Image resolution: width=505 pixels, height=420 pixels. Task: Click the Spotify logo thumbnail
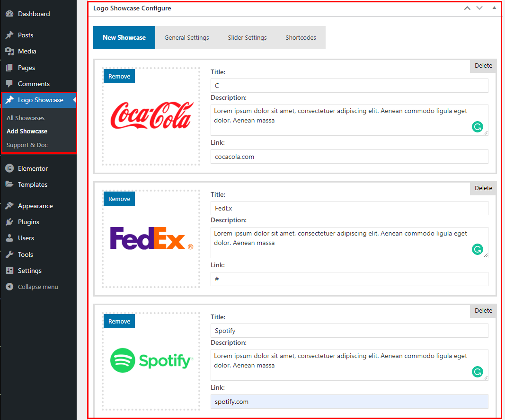(x=152, y=360)
